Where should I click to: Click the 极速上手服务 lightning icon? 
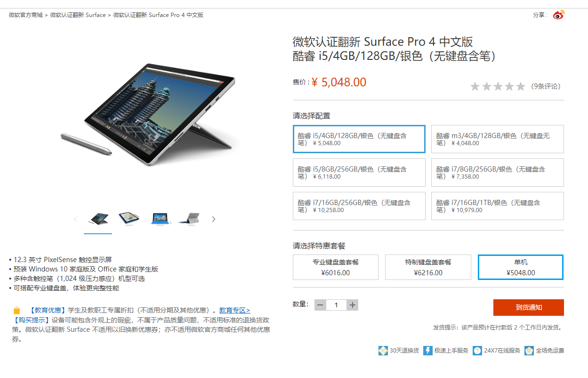tap(428, 351)
